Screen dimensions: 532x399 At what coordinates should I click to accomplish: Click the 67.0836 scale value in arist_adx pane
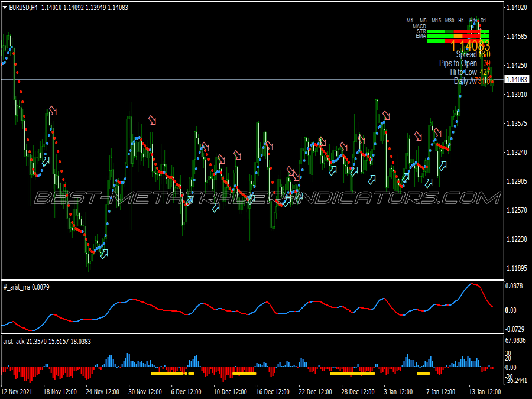tap(515, 340)
